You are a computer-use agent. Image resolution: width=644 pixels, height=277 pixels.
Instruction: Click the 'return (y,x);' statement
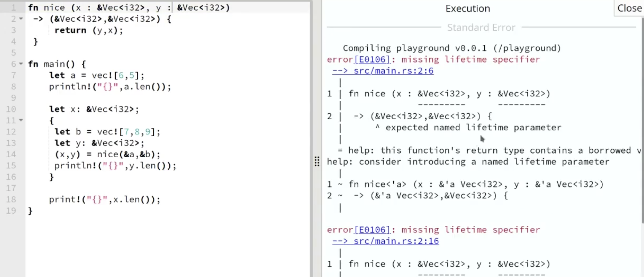(x=89, y=30)
